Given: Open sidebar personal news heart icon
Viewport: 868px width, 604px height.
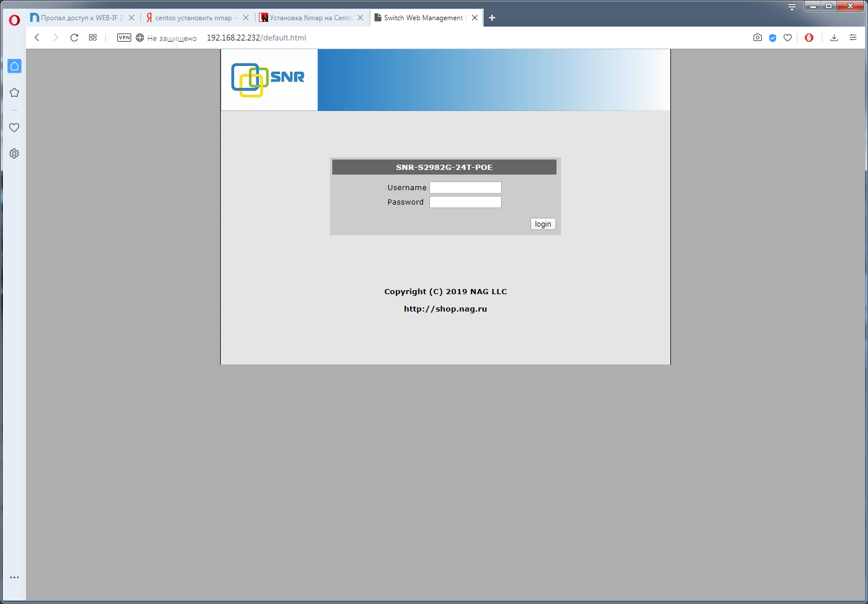Looking at the screenshot, I should pyautogui.click(x=14, y=127).
